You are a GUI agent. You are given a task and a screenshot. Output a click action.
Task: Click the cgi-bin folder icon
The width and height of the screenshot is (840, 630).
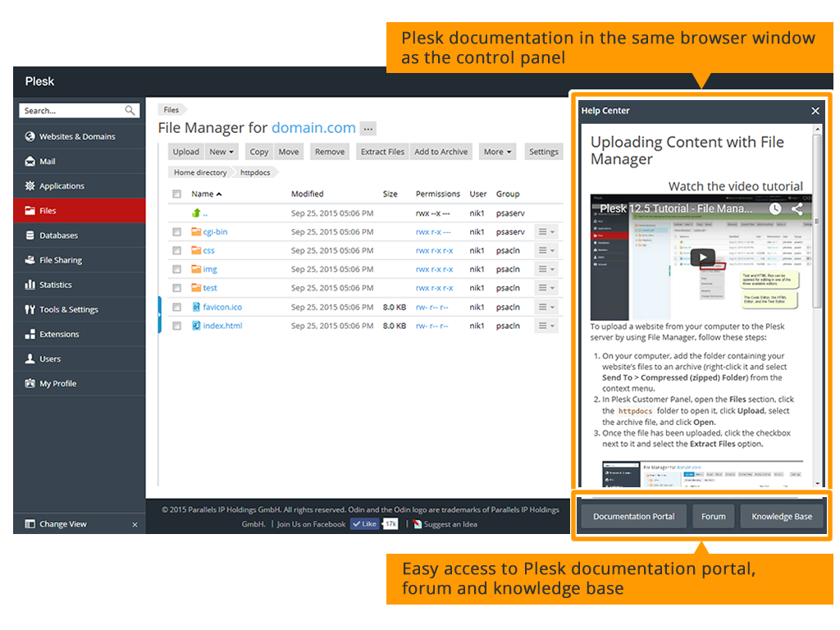pyautogui.click(x=196, y=232)
